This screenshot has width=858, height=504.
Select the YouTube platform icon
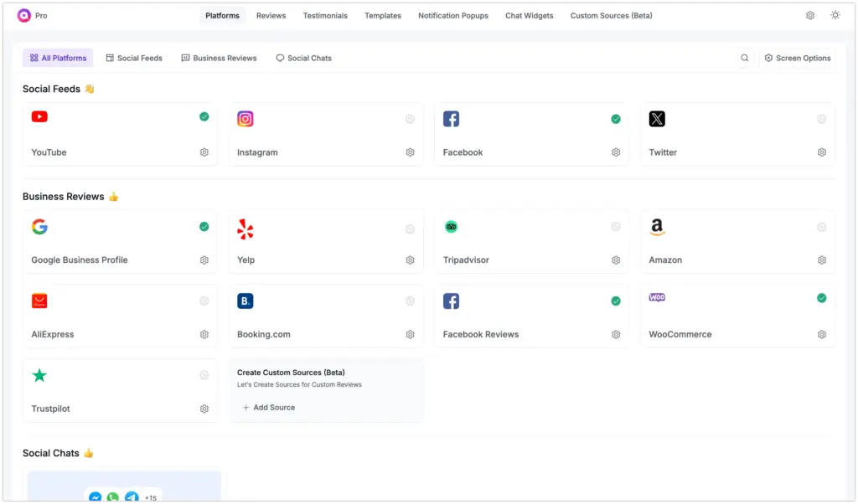pyautogui.click(x=39, y=118)
